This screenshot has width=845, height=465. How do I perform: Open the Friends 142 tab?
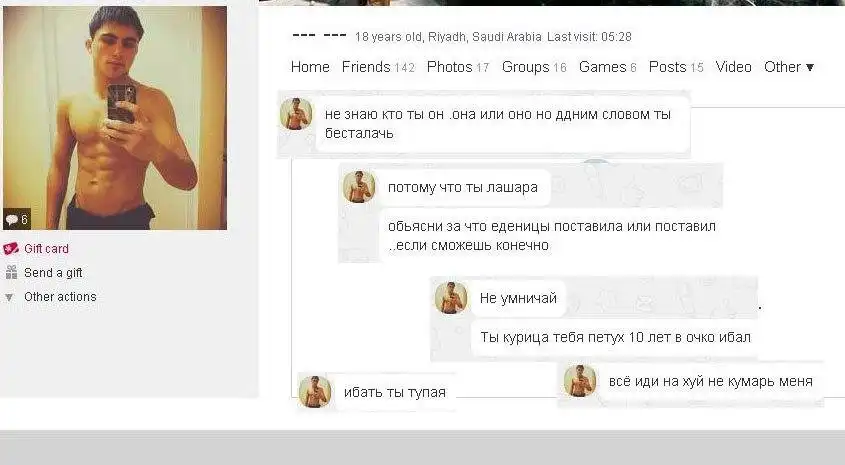click(378, 67)
